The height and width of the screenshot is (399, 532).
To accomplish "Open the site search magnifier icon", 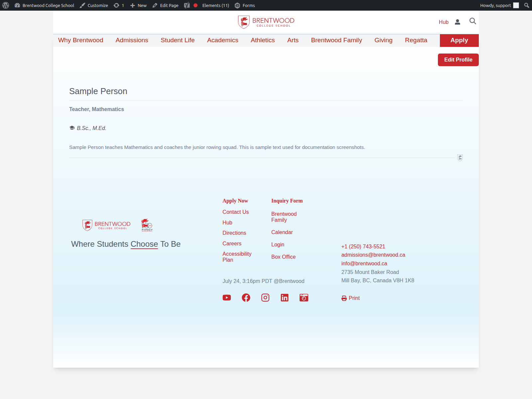I will [472, 21].
